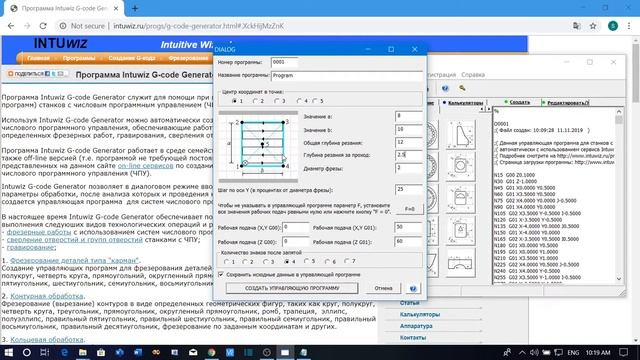Image resolution: width=640 pixels, height=360 pixels.
Task: Pick the rectangle with semicircle pocket shape
Action: (460, 198)
